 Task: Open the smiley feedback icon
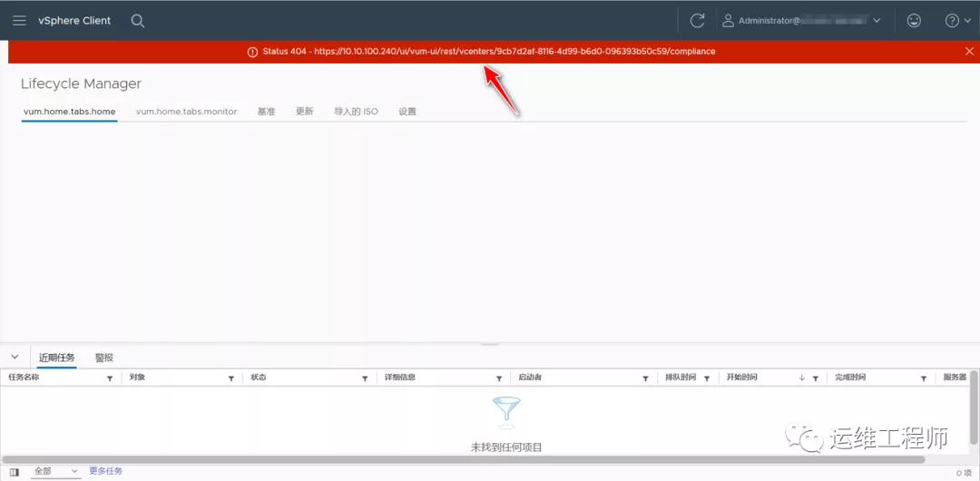tap(914, 21)
